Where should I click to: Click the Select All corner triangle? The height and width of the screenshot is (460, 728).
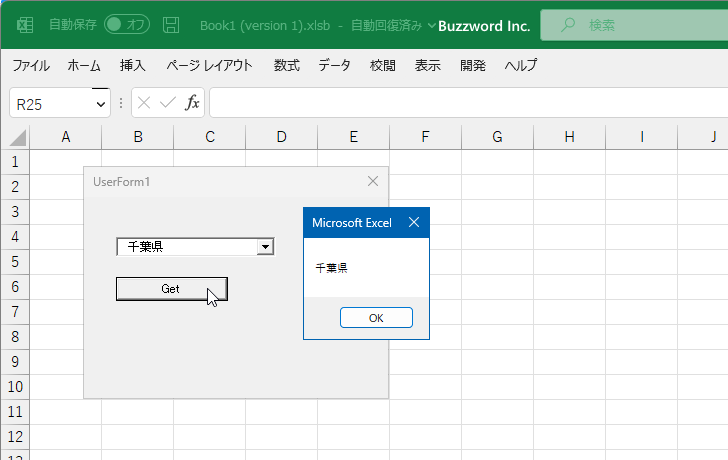pyautogui.click(x=17, y=138)
